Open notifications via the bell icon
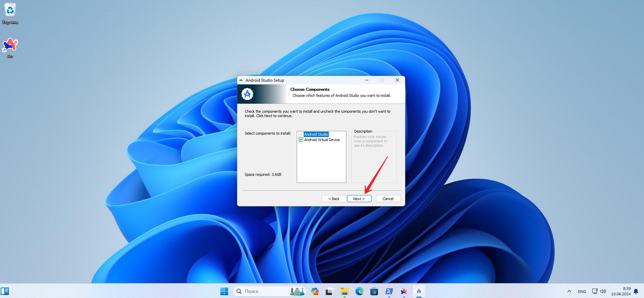 point(636,291)
